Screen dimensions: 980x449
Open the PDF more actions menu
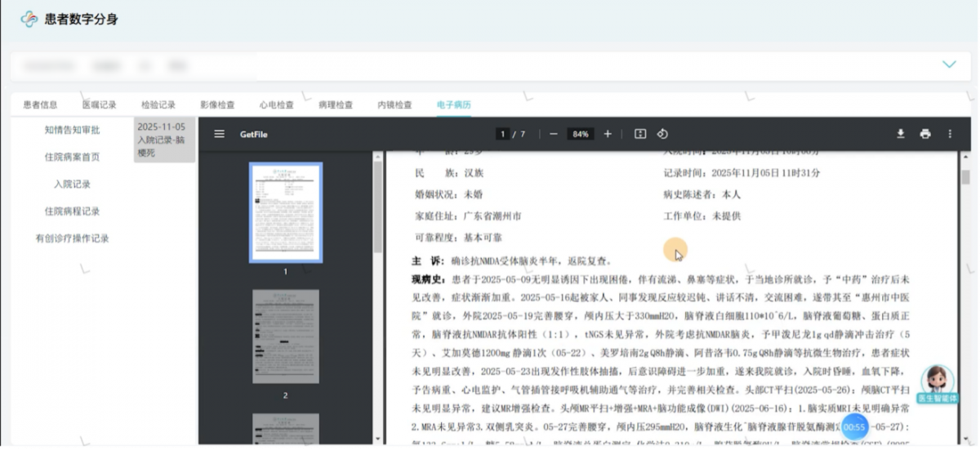click(x=950, y=134)
